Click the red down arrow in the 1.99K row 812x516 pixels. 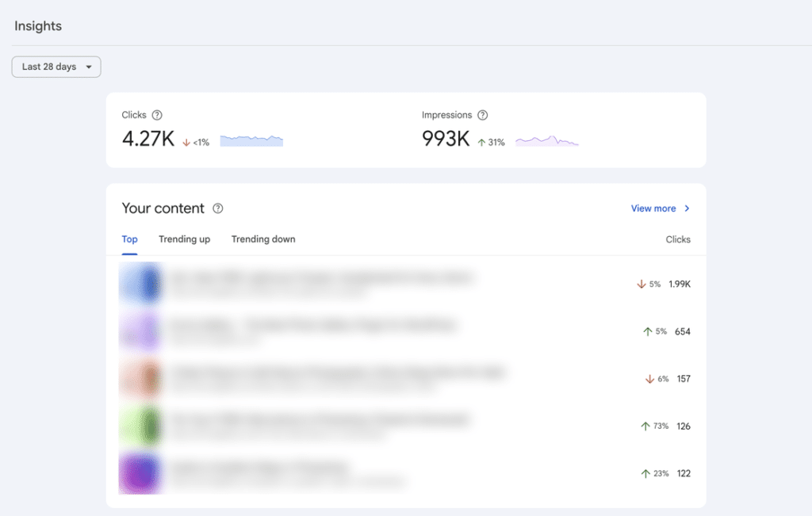point(641,284)
